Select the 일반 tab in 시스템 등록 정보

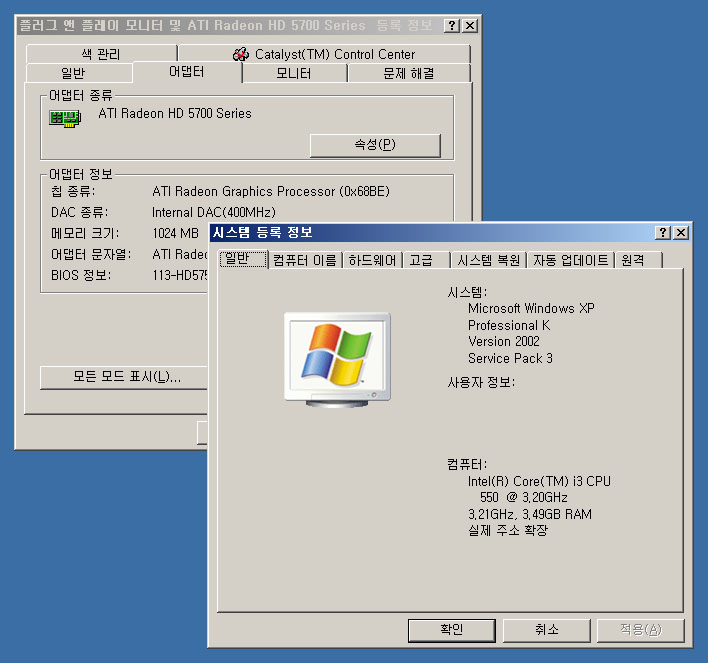[x=242, y=259]
